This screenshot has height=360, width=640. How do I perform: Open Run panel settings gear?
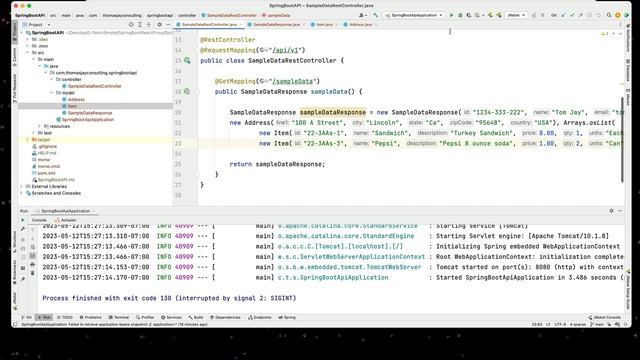(x=611, y=211)
